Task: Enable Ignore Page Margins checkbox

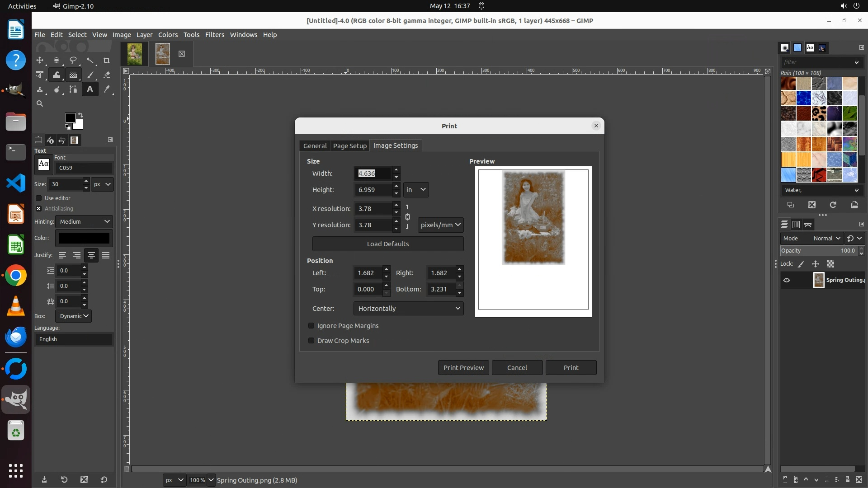Action: 311,326
